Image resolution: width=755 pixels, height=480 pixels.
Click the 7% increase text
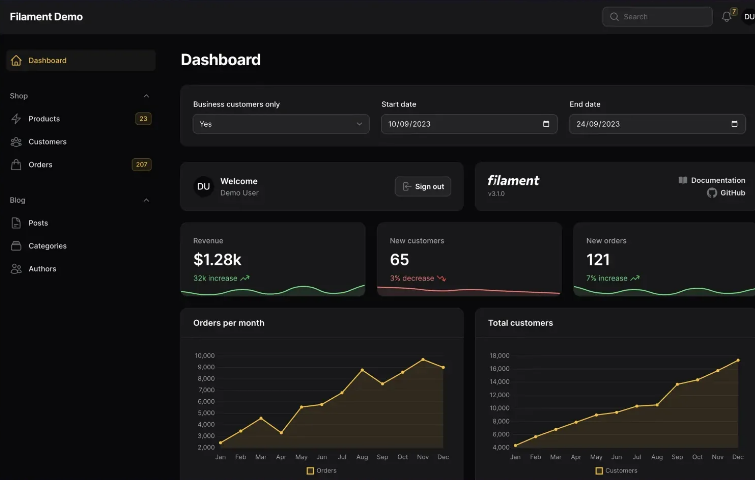(607, 278)
